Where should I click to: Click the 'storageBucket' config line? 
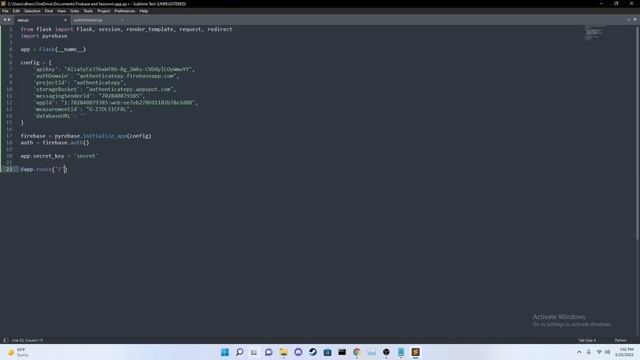[x=105, y=89]
